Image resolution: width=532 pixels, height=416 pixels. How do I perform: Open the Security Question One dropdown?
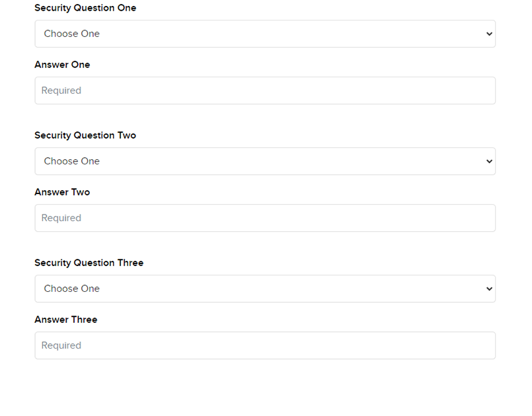click(264, 34)
